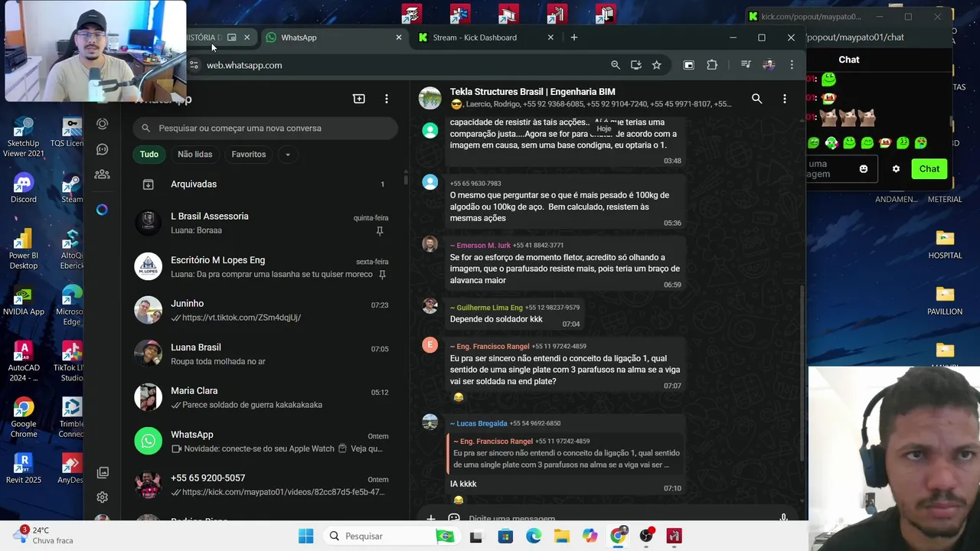Expand more chat filter options
The height and width of the screenshot is (551, 980).
click(288, 155)
